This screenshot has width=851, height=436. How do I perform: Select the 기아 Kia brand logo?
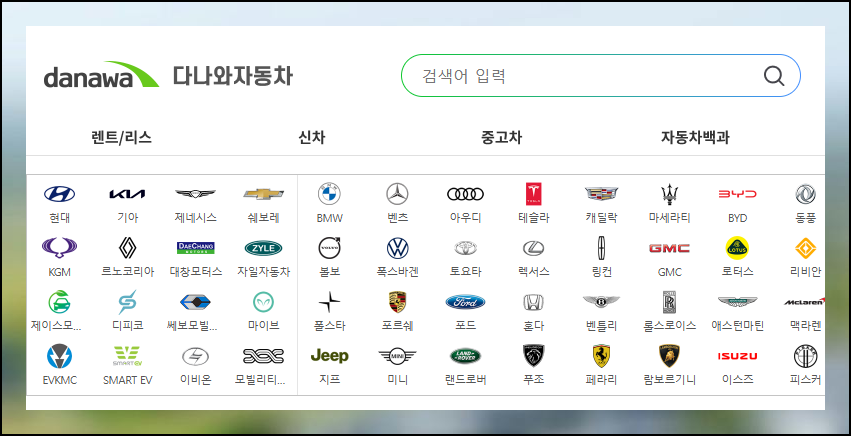coord(128,194)
